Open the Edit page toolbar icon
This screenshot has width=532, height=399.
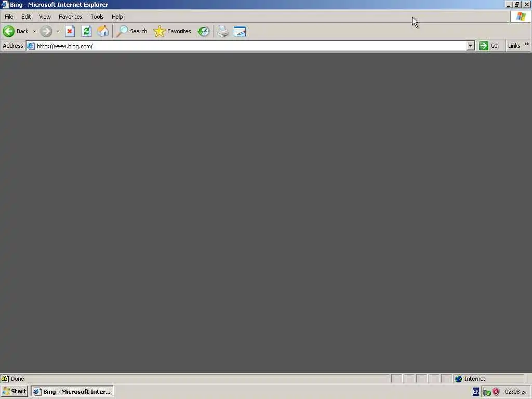tap(240, 31)
